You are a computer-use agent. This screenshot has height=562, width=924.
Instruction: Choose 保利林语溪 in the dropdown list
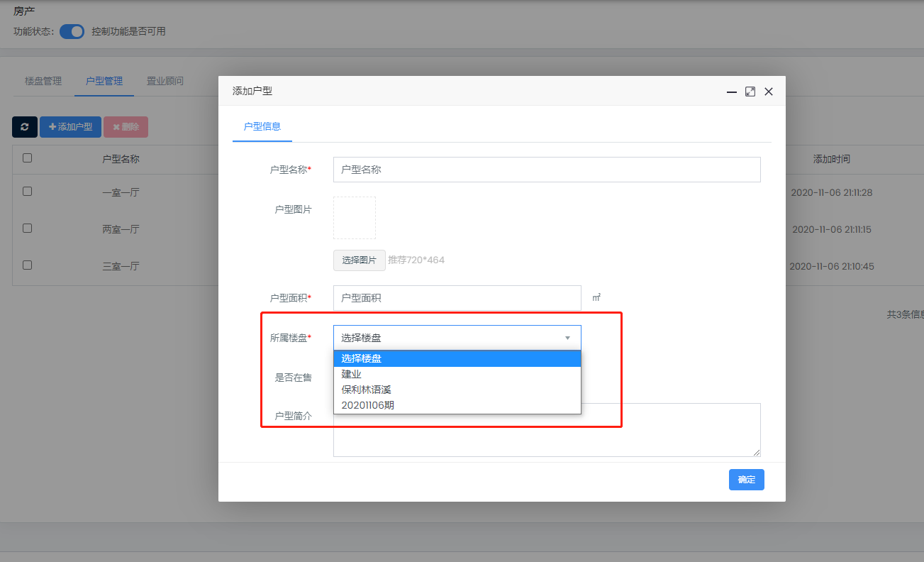(x=366, y=390)
